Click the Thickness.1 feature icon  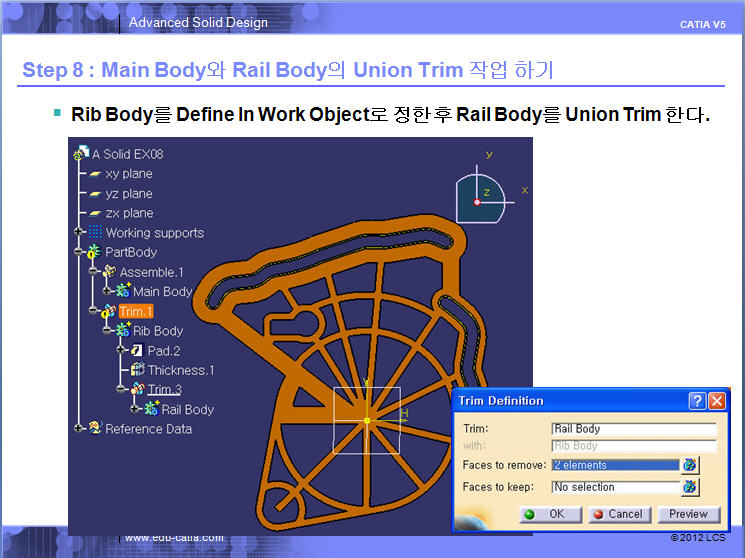coord(137,370)
